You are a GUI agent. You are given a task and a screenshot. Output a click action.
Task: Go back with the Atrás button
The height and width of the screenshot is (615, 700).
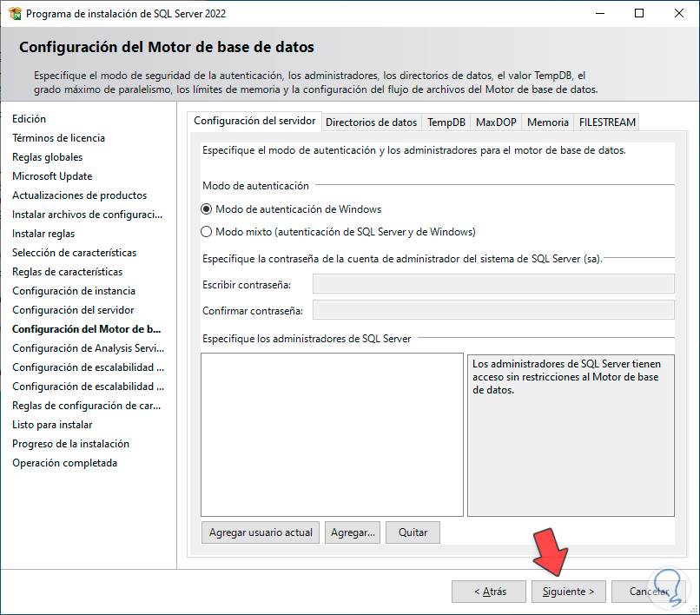click(489, 592)
